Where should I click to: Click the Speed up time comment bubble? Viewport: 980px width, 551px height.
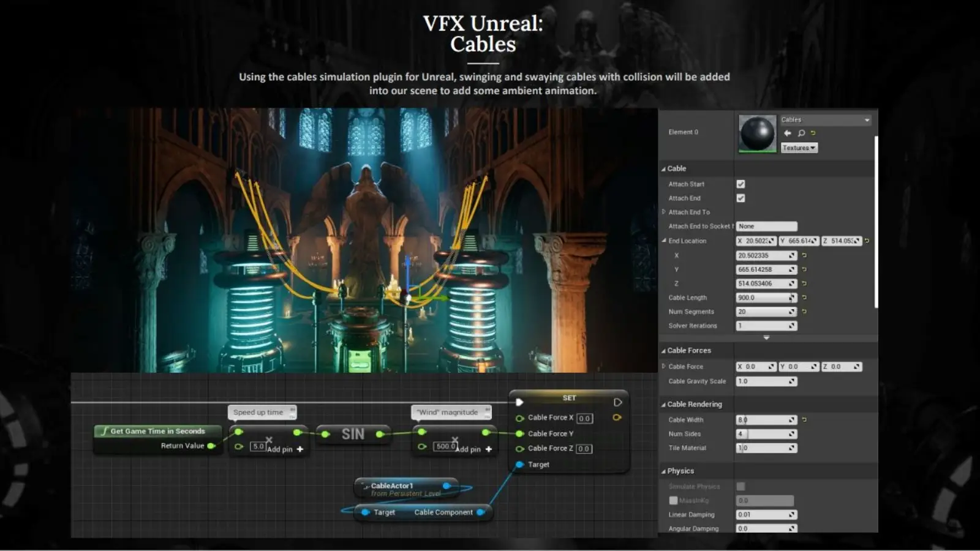click(262, 413)
